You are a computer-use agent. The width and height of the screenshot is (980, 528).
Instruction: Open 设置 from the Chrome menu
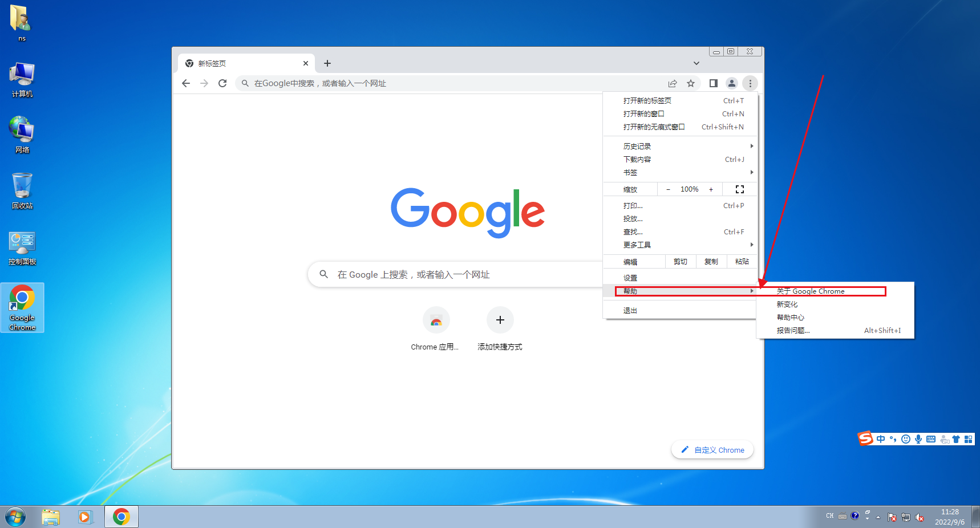pyautogui.click(x=680, y=278)
